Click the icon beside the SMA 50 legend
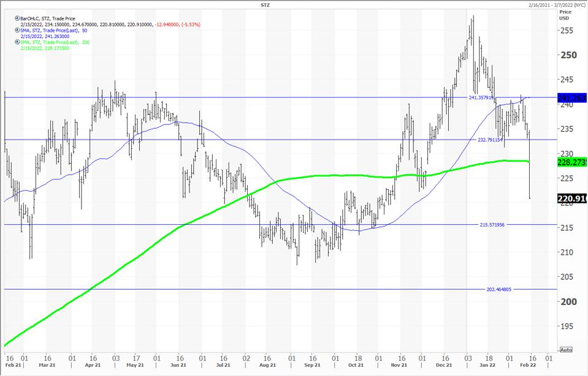The height and width of the screenshot is (376, 588). [x=17, y=31]
